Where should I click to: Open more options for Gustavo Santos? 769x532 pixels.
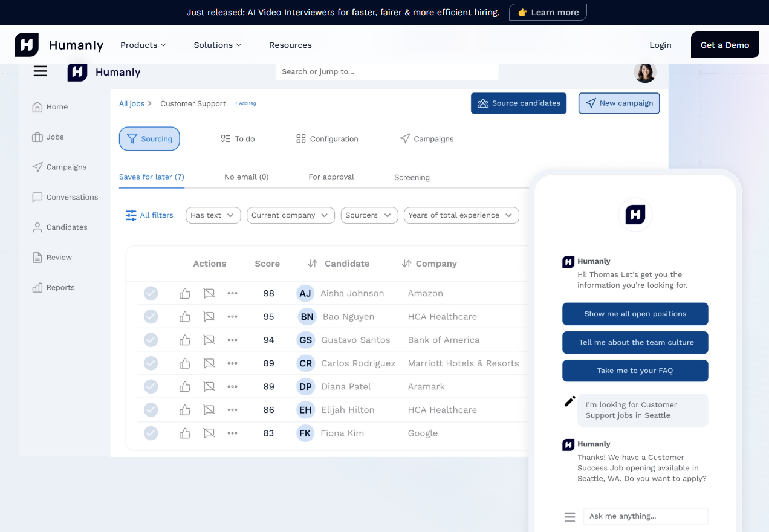232,340
